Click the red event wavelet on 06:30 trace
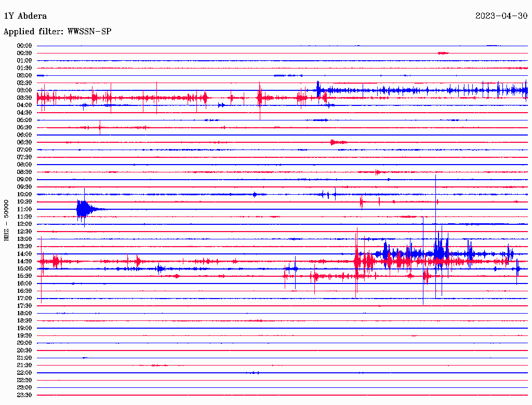This screenshot has width=532, height=405. (x=339, y=142)
